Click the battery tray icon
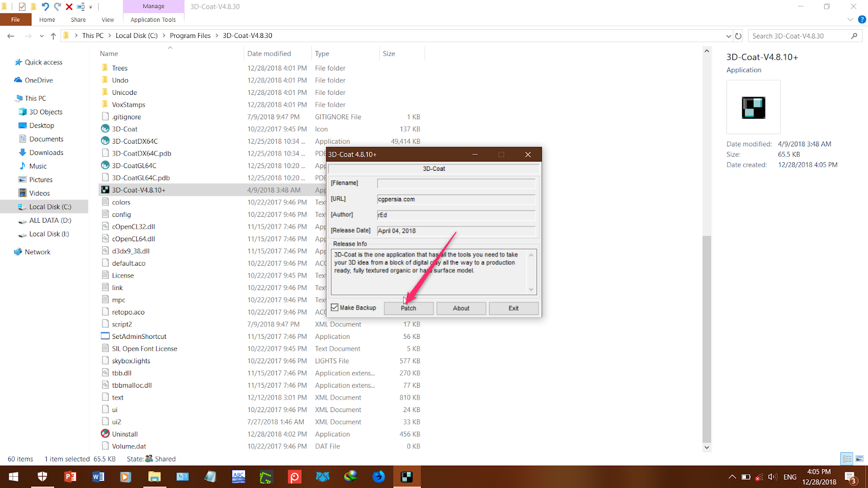The image size is (868, 488). point(746,477)
